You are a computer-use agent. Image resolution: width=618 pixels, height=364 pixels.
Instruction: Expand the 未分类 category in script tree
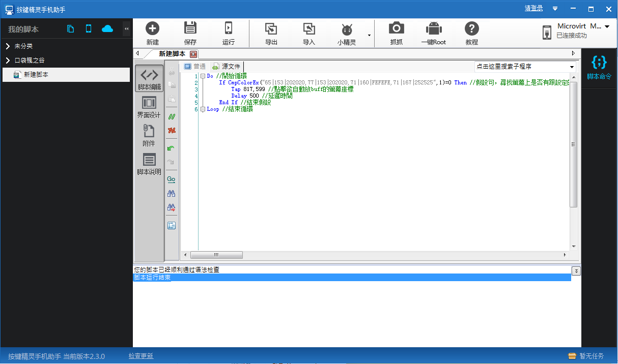coord(8,46)
